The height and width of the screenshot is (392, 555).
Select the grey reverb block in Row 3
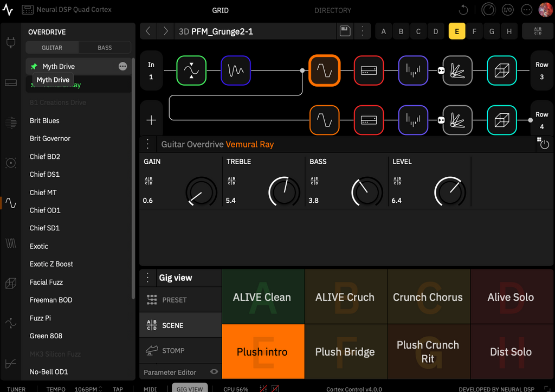[x=457, y=70]
